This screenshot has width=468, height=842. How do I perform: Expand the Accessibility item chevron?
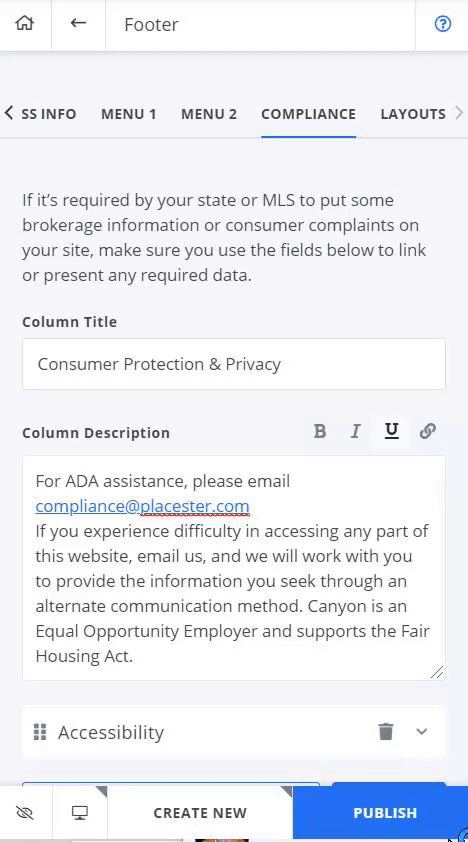pos(422,731)
